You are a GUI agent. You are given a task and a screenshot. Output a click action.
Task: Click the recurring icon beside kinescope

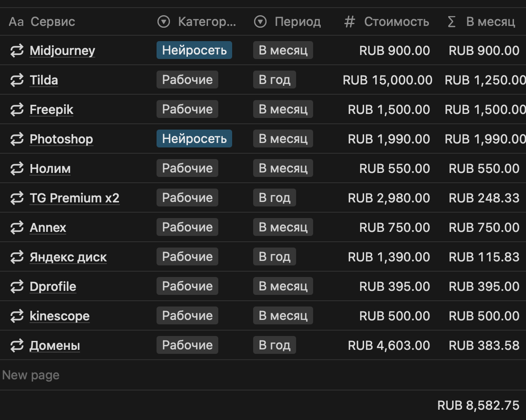point(17,316)
